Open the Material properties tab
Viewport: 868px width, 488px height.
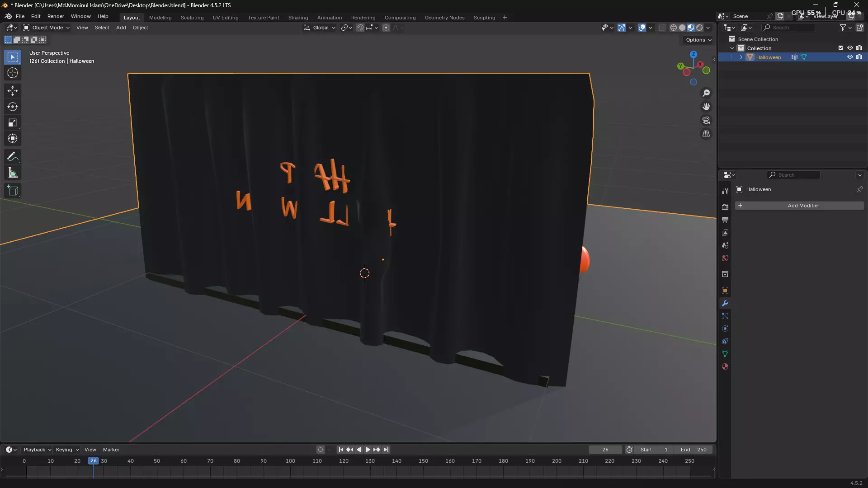[x=725, y=366]
